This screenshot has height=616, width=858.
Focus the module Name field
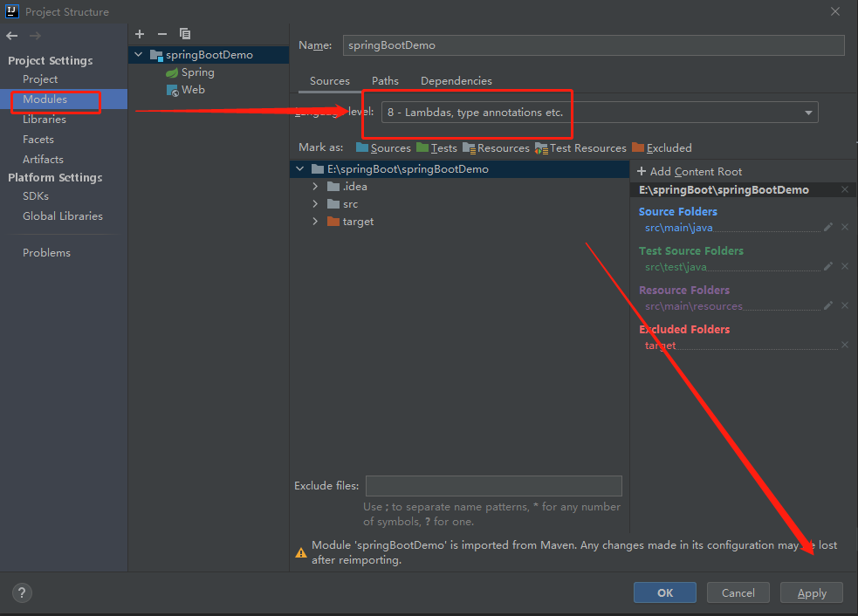[594, 45]
